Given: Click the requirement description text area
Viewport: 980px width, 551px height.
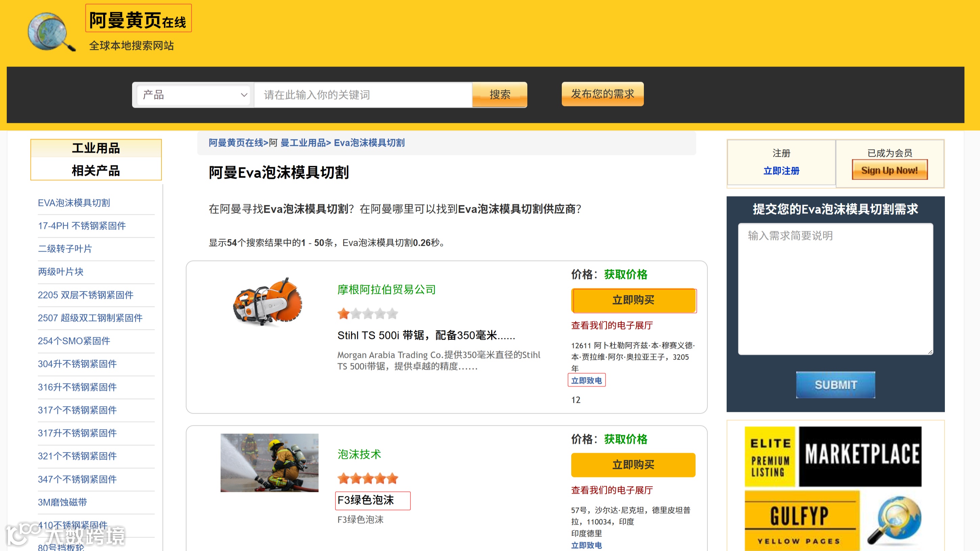Looking at the screenshot, I should coord(835,289).
